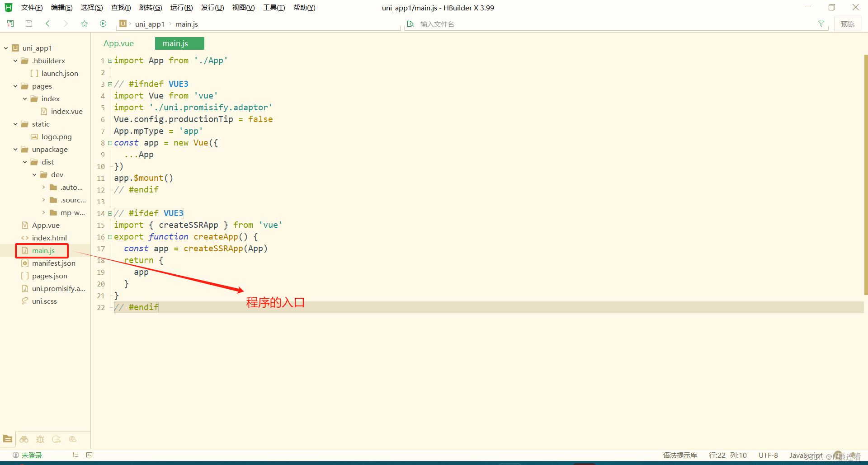Go forward with the right arrow icon
The width and height of the screenshot is (868, 465).
66,23
